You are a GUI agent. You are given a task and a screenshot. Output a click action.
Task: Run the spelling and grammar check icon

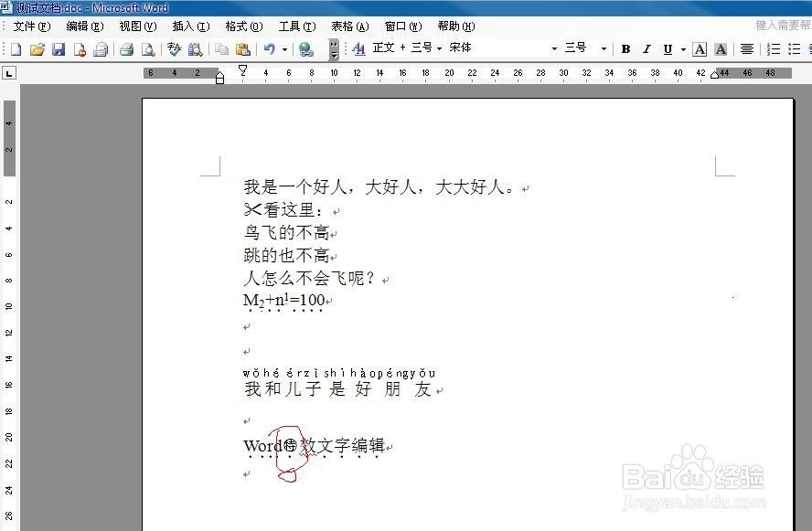(173, 49)
